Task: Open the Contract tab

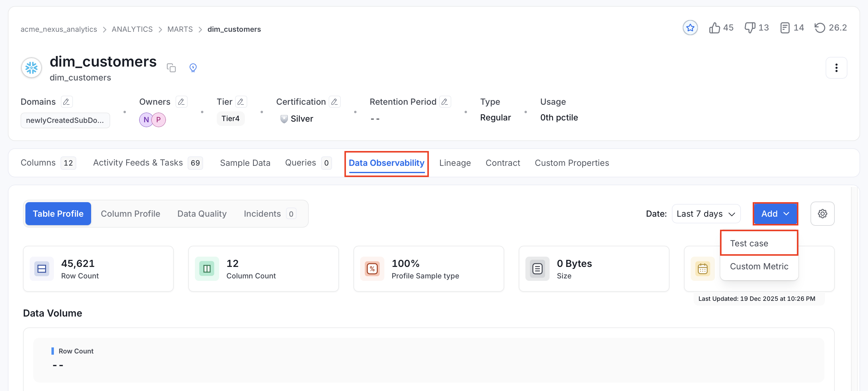Action: (502, 163)
